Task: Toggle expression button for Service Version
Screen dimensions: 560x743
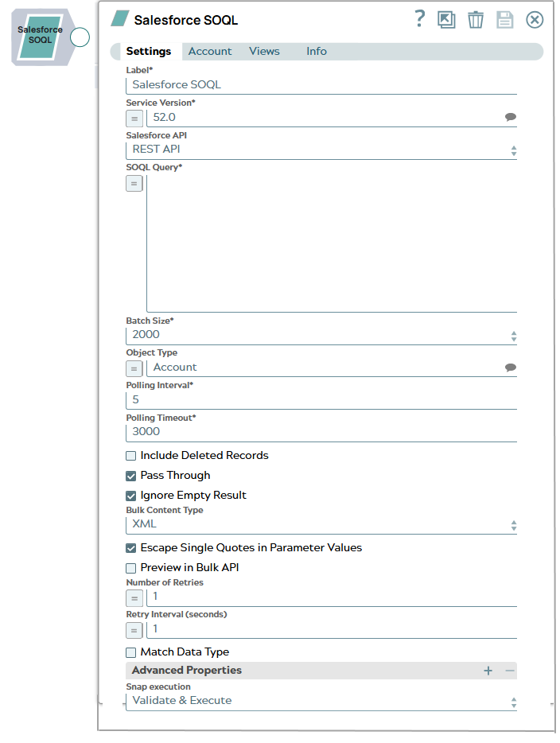Action: coord(134,119)
